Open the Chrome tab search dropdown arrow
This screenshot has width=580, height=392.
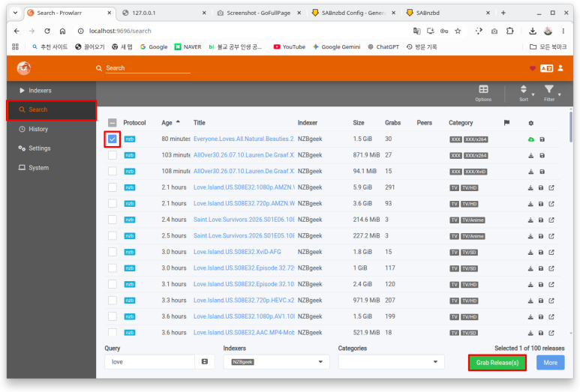point(15,13)
